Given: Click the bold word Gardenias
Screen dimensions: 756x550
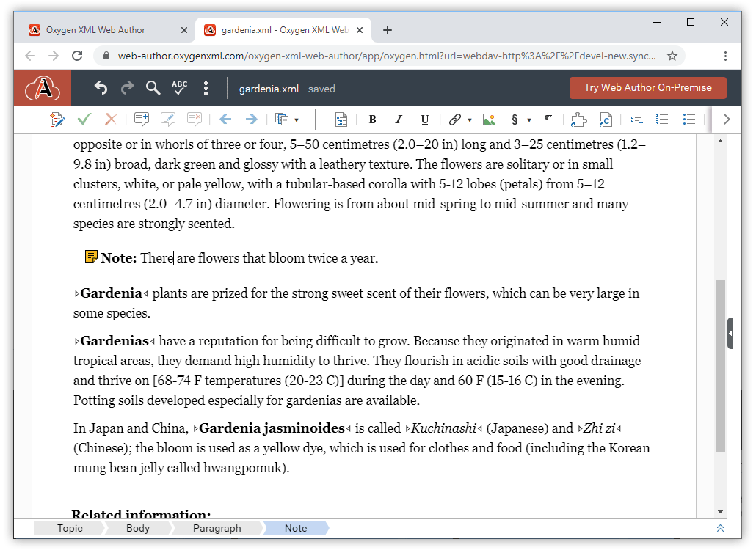Looking at the screenshot, I should click(x=115, y=341).
